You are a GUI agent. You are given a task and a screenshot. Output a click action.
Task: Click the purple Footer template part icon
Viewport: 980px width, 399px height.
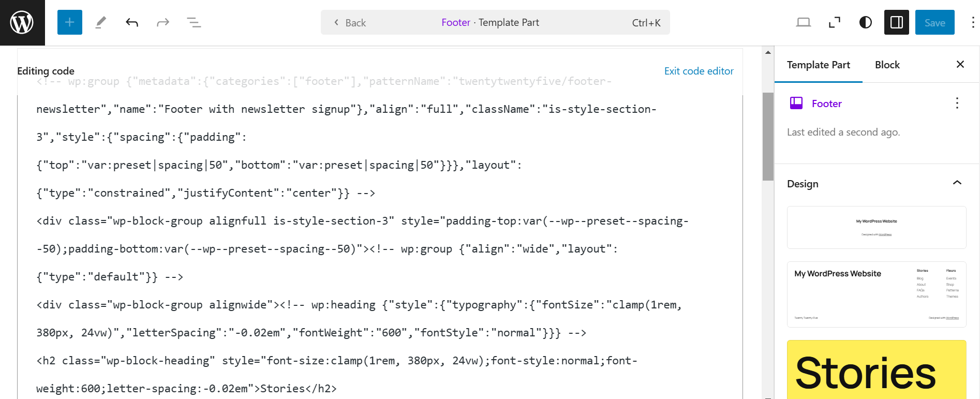pyautogui.click(x=796, y=103)
